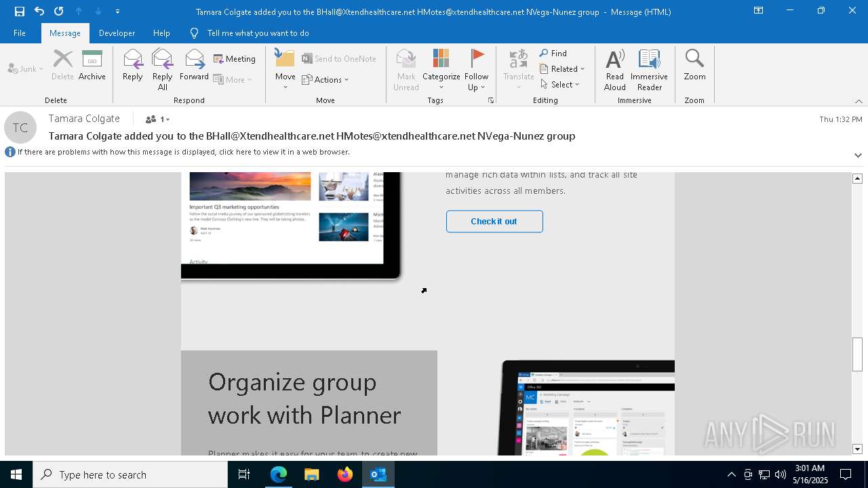Screen dimensions: 868x488
Task: Open the Move folder menu
Action: pos(285,70)
